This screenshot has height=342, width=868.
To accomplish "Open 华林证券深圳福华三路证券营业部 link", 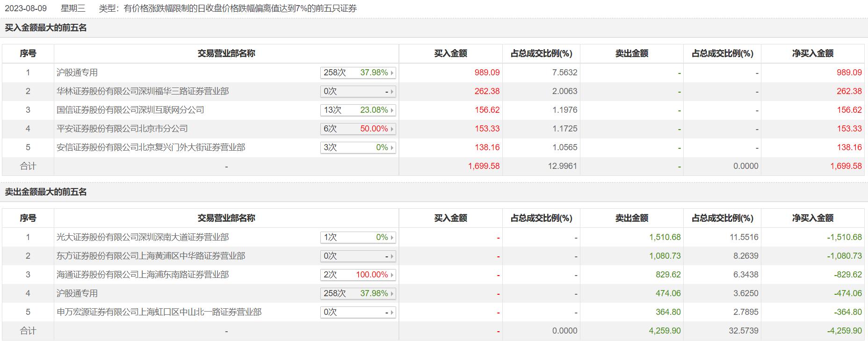I will pos(143,91).
